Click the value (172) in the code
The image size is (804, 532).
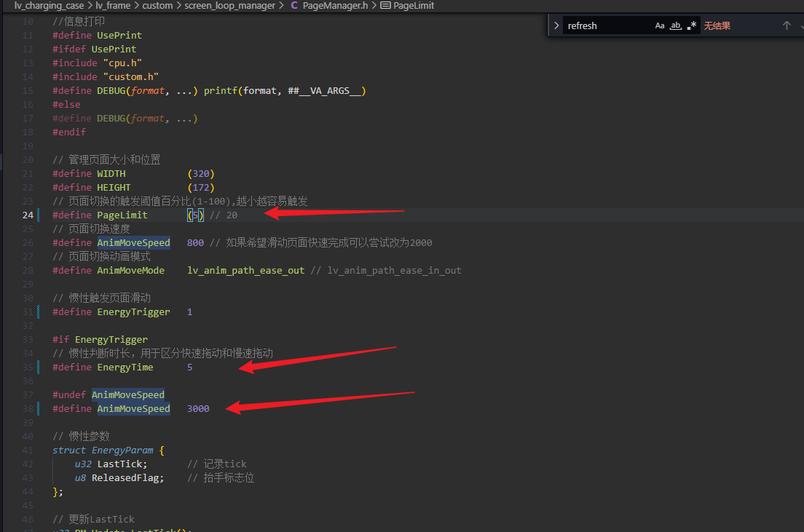click(x=201, y=188)
